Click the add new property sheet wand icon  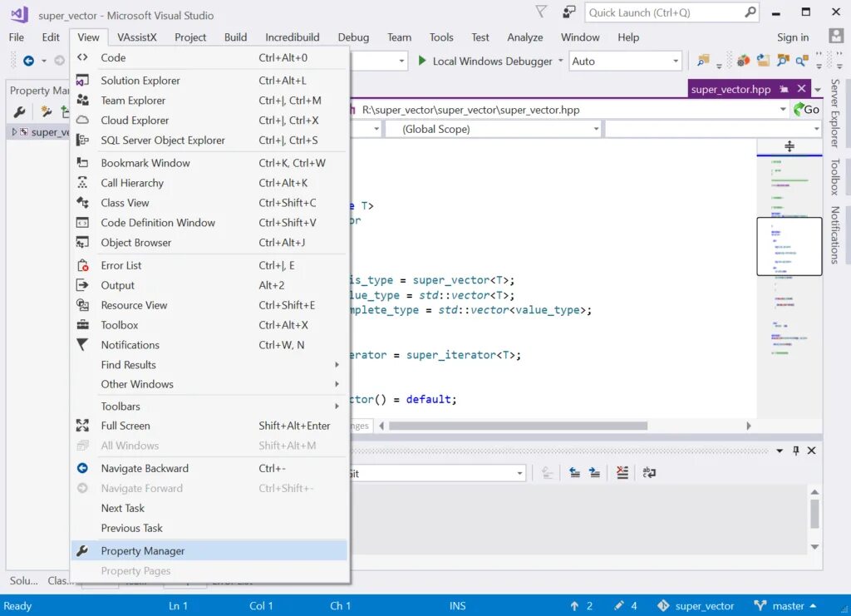pyautogui.click(x=47, y=111)
